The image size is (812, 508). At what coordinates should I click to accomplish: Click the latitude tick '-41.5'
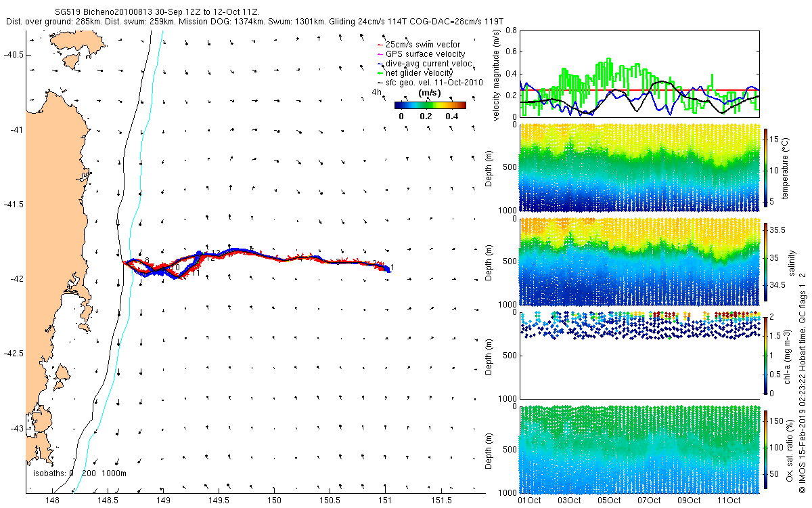14,204
